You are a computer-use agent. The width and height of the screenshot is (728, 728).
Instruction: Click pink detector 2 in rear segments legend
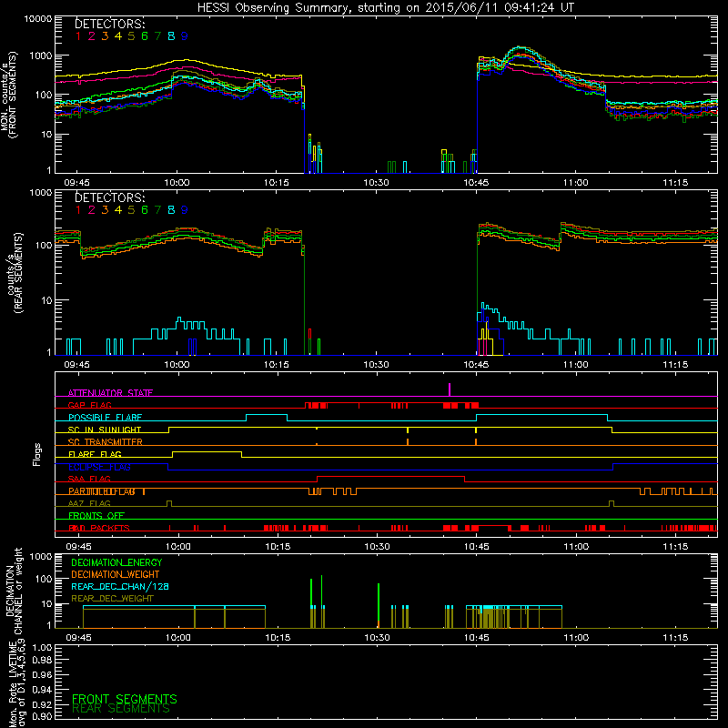pyautogui.click(x=92, y=210)
